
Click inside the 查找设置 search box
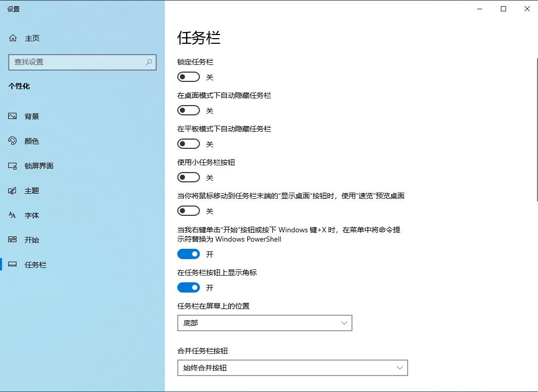[x=82, y=62]
